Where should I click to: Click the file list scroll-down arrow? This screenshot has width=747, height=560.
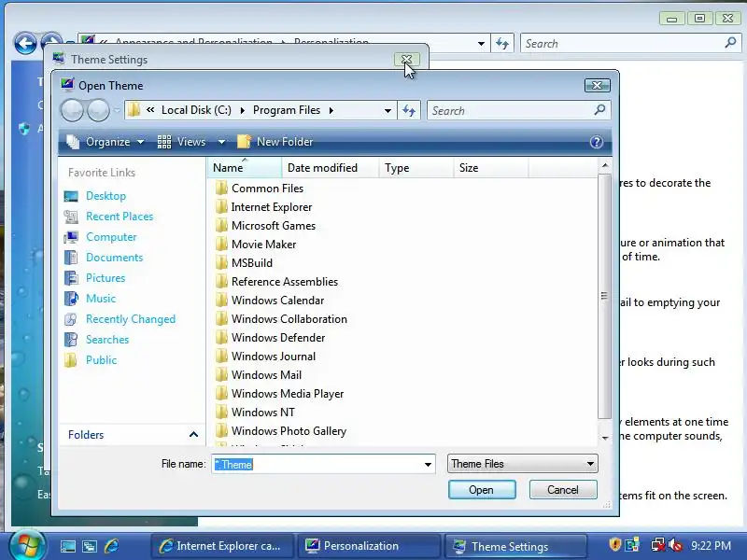coord(605,438)
